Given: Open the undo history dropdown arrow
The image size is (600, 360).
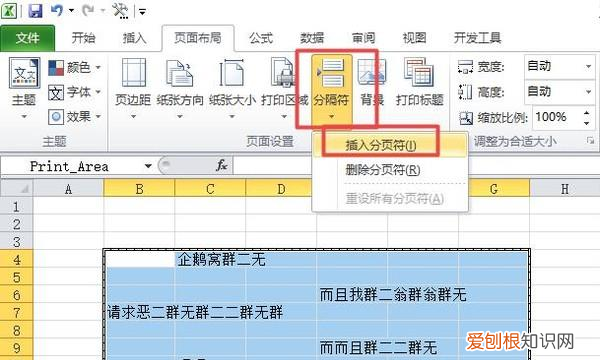Looking at the screenshot, I should [71, 11].
